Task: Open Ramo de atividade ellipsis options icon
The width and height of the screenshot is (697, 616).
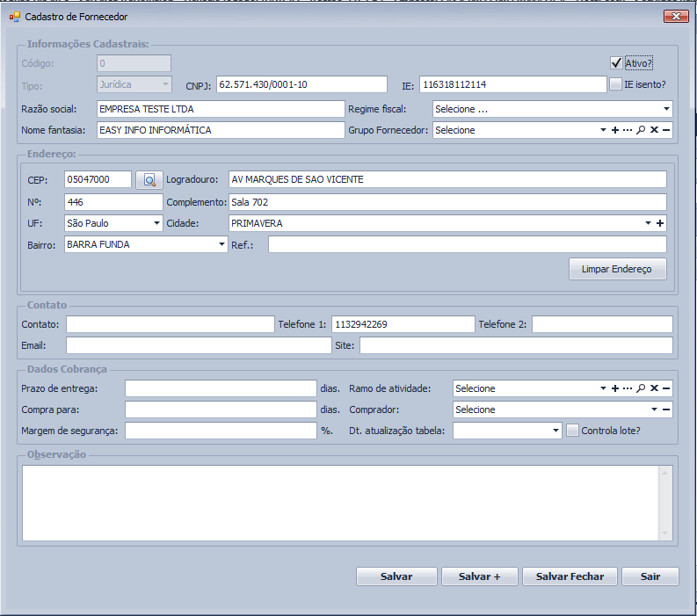Action: [628, 388]
